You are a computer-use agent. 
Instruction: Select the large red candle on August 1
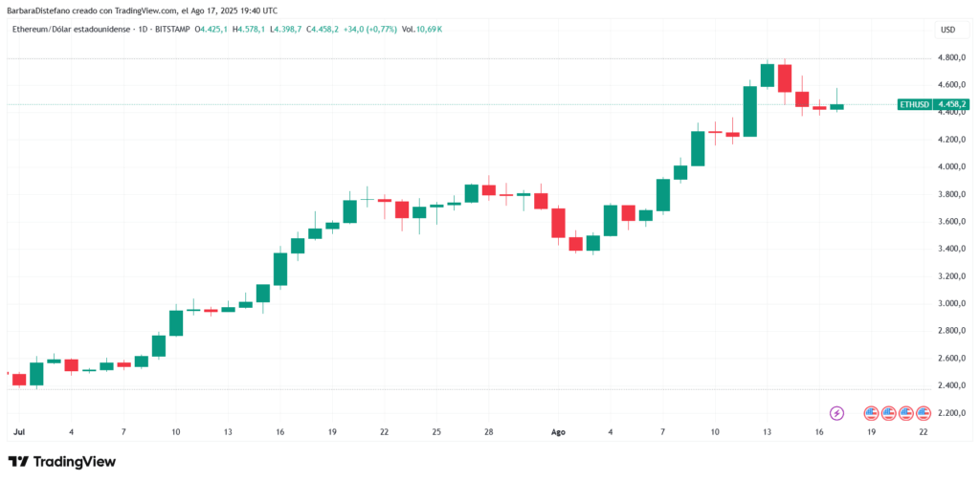tap(558, 223)
